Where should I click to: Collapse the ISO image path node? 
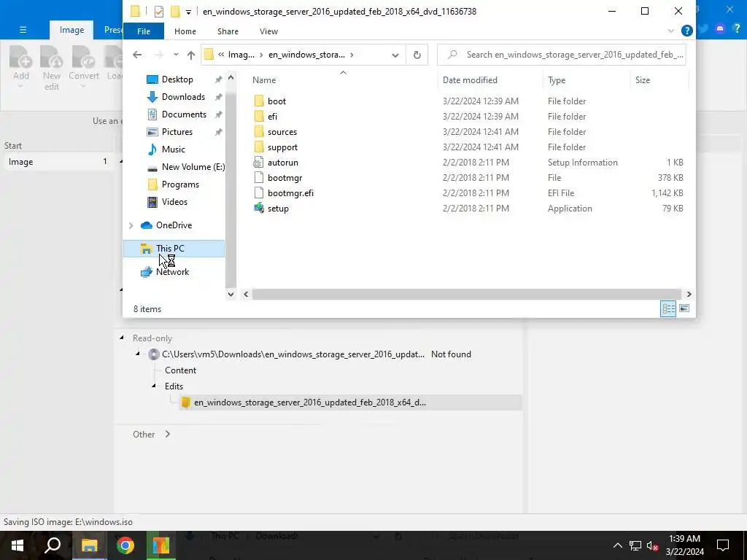tap(138, 354)
